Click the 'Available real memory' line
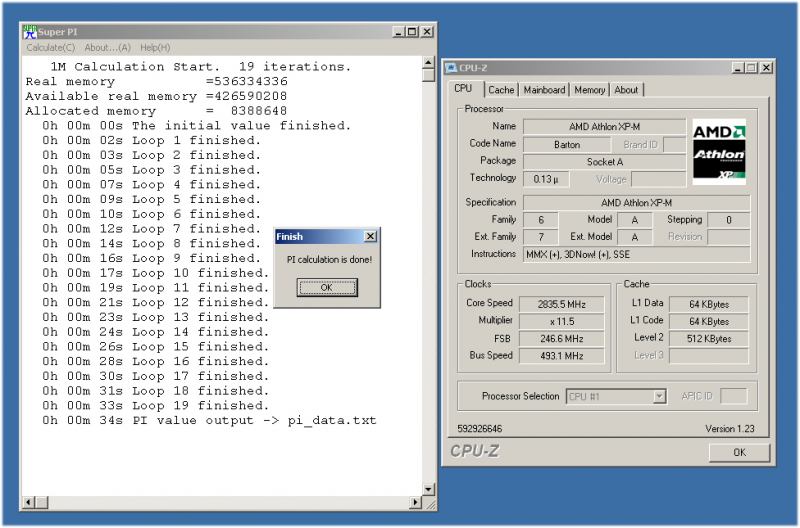Viewport: 800px width, 528px height. [156, 96]
